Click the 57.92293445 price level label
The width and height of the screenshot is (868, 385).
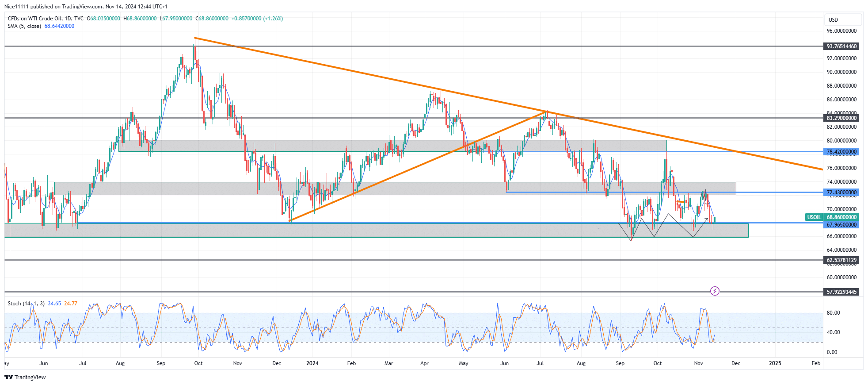point(841,292)
